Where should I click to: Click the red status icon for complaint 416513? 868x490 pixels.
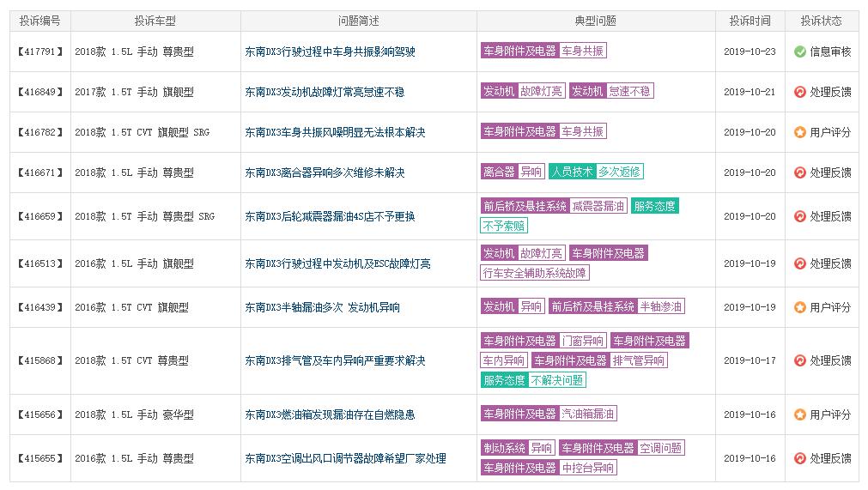click(800, 263)
